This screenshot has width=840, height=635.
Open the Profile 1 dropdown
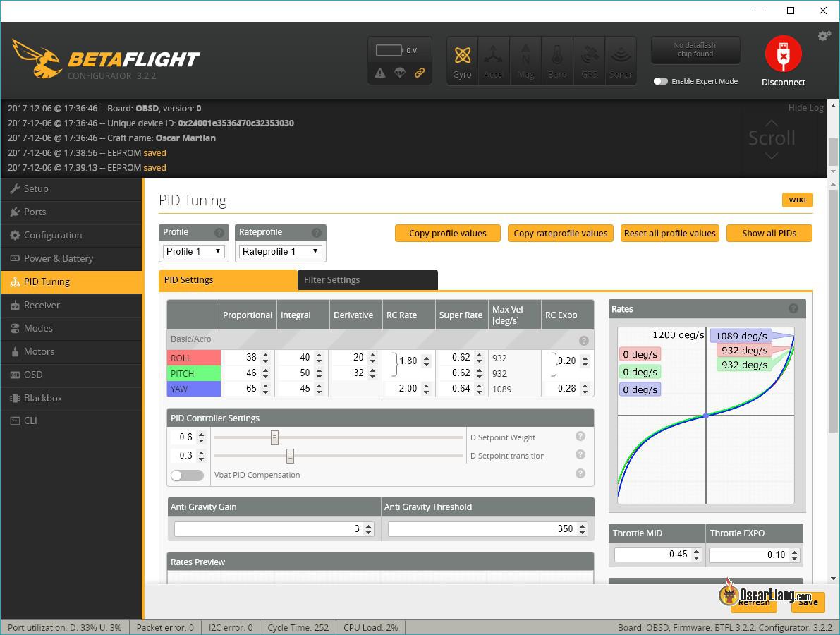click(193, 251)
